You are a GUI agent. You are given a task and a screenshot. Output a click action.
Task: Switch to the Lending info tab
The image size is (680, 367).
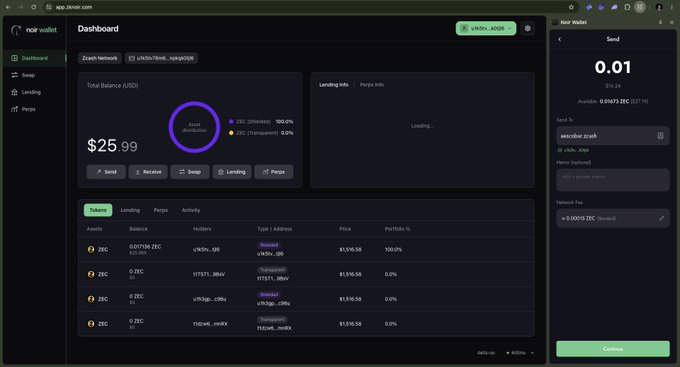pyautogui.click(x=333, y=85)
